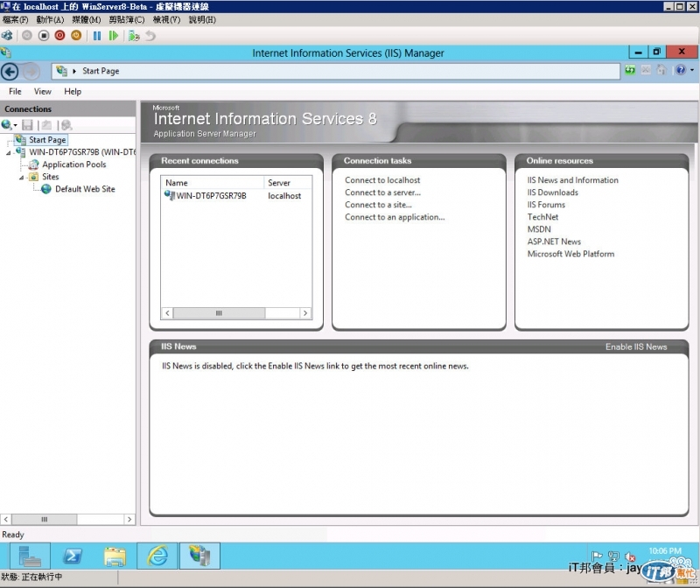Click the Enable IIS News link
Image resolution: width=700 pixels, height=588 pixels.
point(636,346)
